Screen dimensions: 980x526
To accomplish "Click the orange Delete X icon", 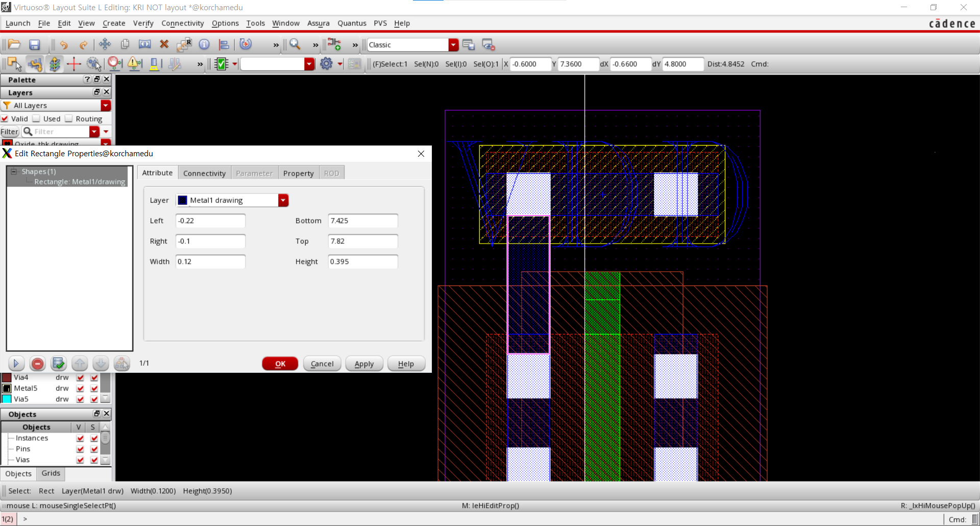I will click(x=164, y=44).
